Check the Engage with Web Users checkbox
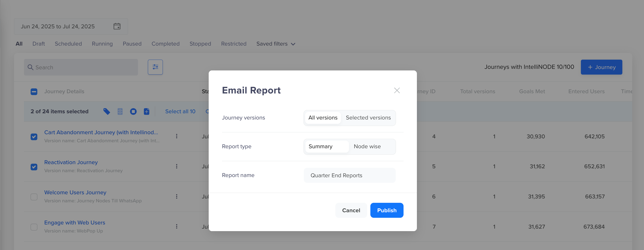Viewport: 644px width, 250px height. 34,227
